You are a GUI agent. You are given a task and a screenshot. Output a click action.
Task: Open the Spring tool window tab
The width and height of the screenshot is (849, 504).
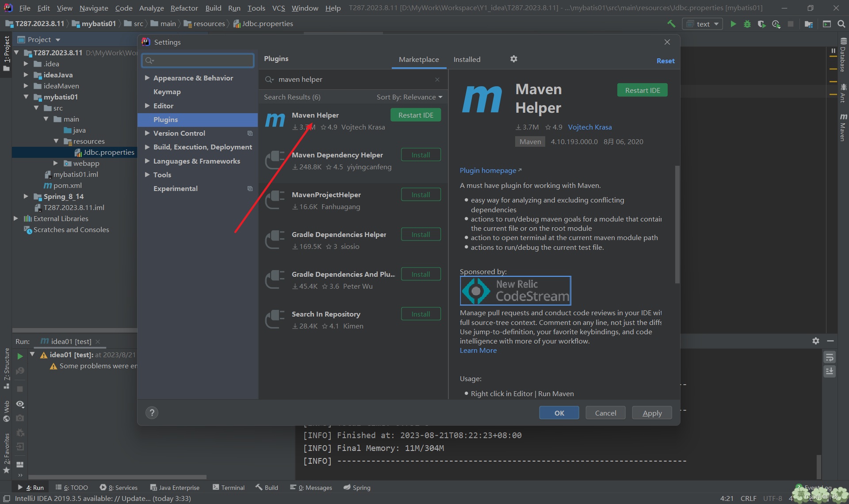[357, 488]
